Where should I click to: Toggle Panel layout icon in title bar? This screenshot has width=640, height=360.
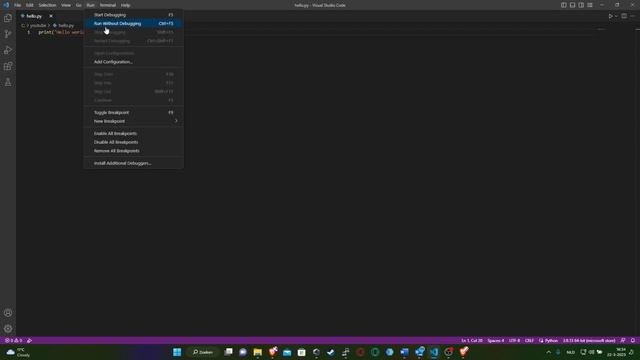pyautogui.click(x=572, y=5)
